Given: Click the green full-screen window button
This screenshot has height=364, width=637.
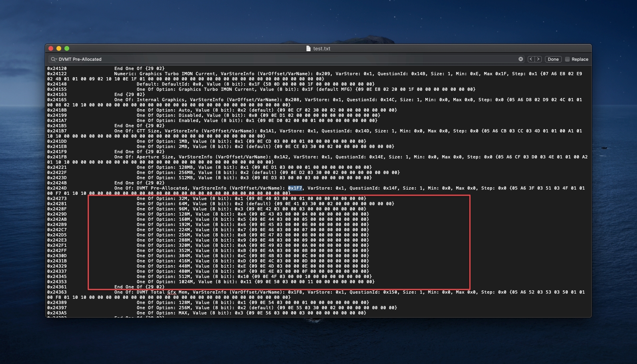Looking at the screenshot, I should coord(67,48).
